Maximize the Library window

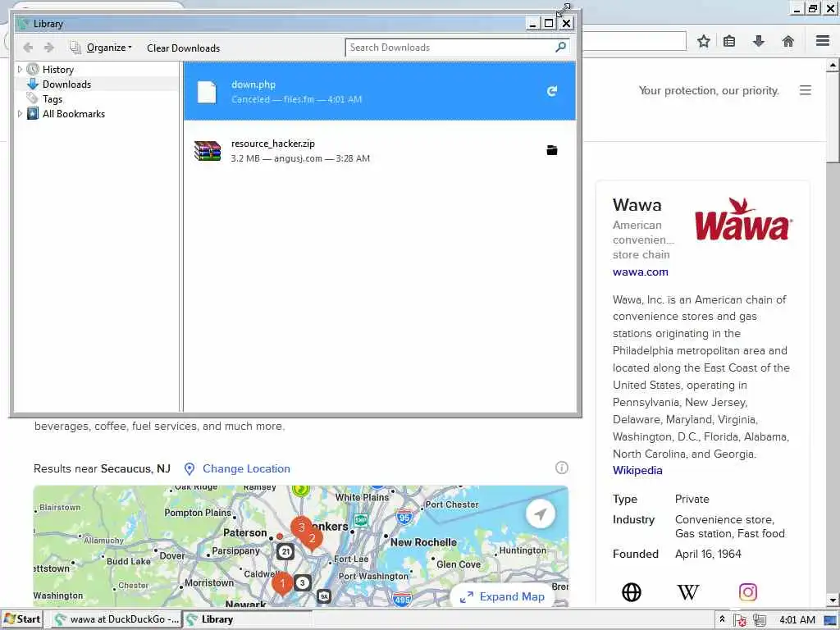pyautogui.click(x=549, y=23)
